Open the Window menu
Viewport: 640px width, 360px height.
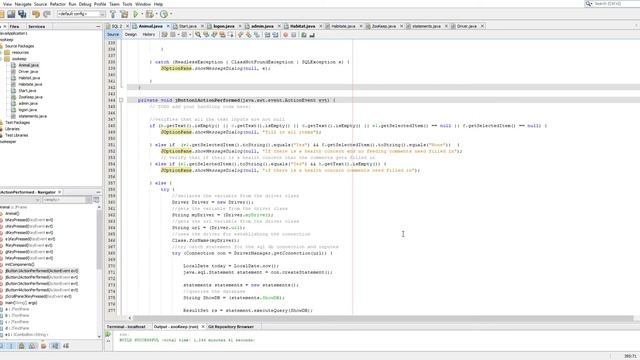[143, 4]
